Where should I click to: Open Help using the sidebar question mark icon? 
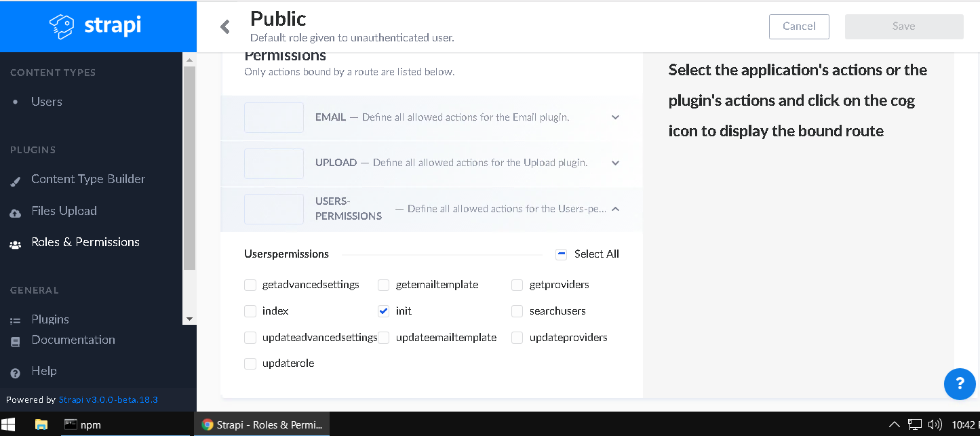(x=14, y=371)
